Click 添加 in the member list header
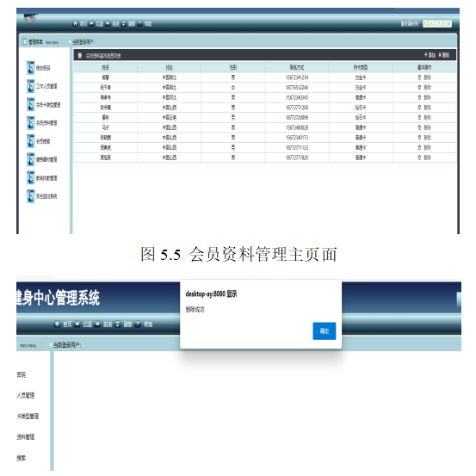The image size is (476, 476). pos(430,55)
